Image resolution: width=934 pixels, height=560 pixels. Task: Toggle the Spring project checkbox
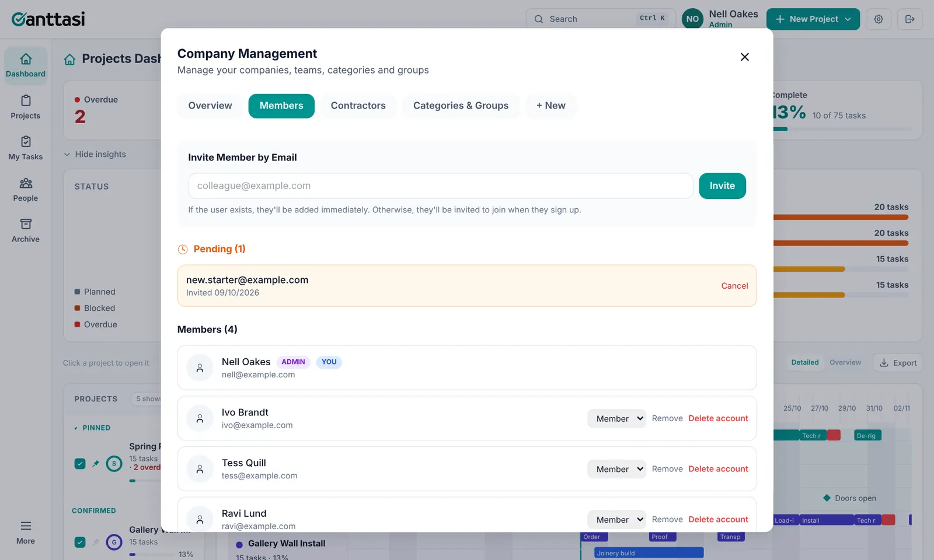click(80, 464)
